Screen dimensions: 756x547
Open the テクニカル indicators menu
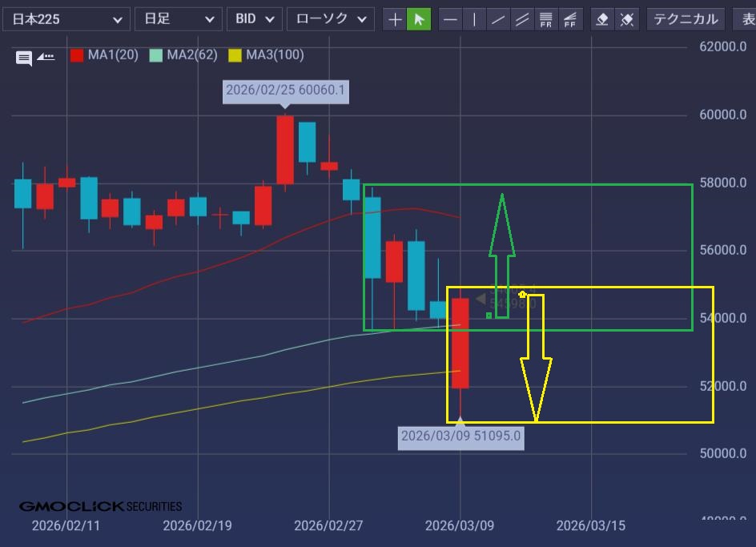tap(685, 19)
